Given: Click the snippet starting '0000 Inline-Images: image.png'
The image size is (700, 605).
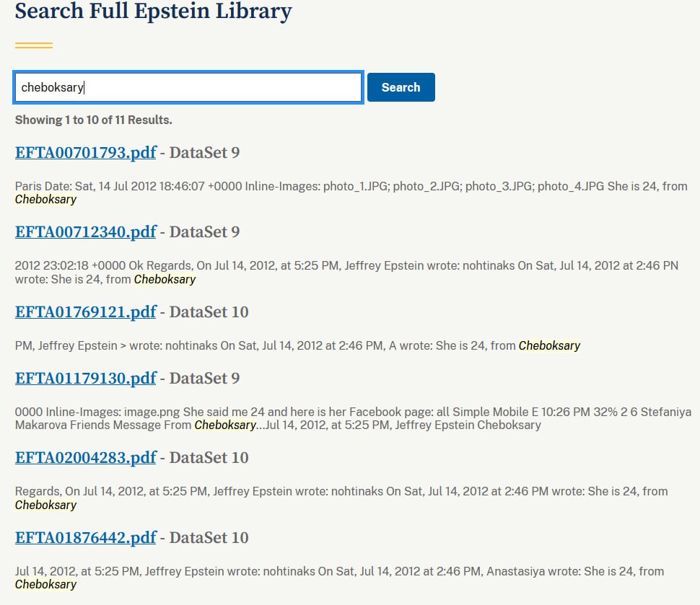Looking at the screenshot, I should pyautogui.click(x=353, y=418).
